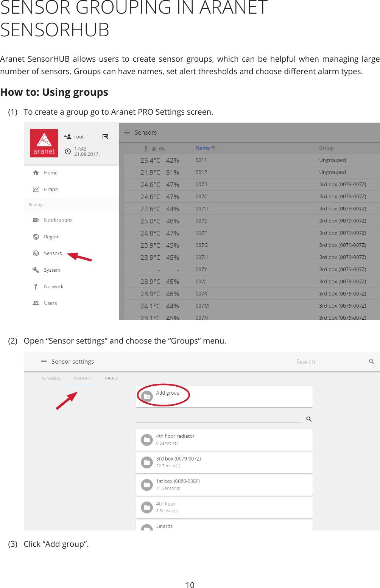Click the humidity droplet column icon
380x588 pixels.
tap(154, 149)
